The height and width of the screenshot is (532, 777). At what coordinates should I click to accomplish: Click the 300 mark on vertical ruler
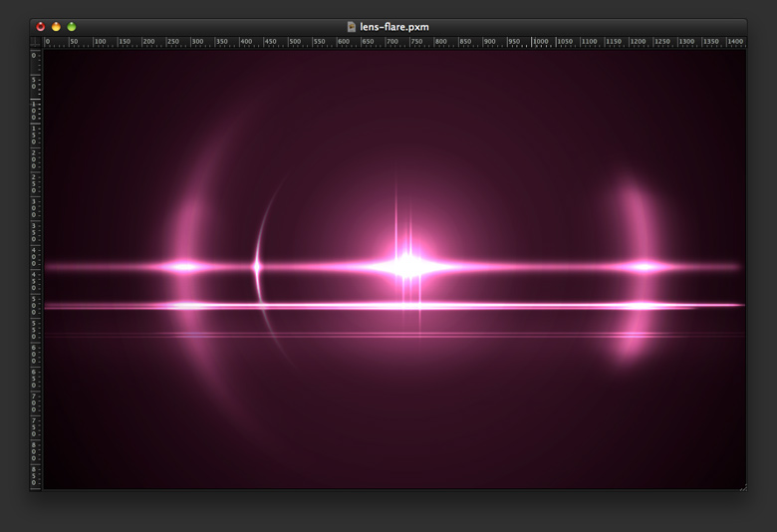click(x=34, y=208)
